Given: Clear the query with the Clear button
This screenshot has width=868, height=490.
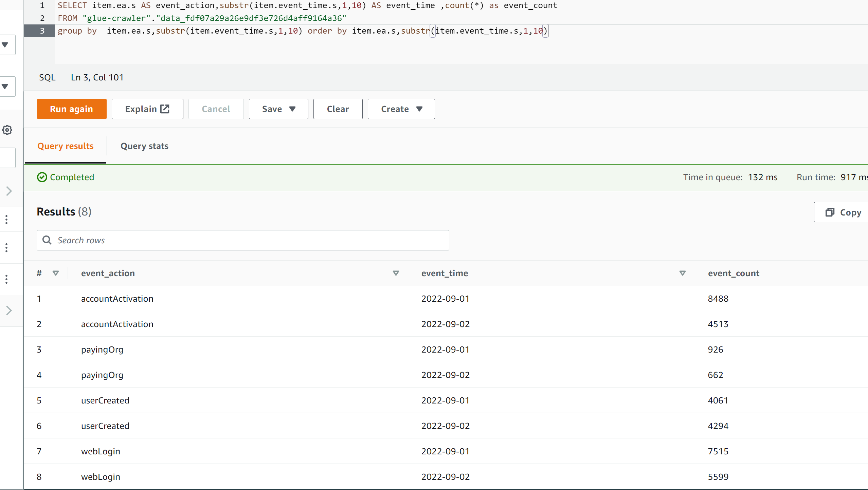Looking at the screenshot, I should (338, 109).
